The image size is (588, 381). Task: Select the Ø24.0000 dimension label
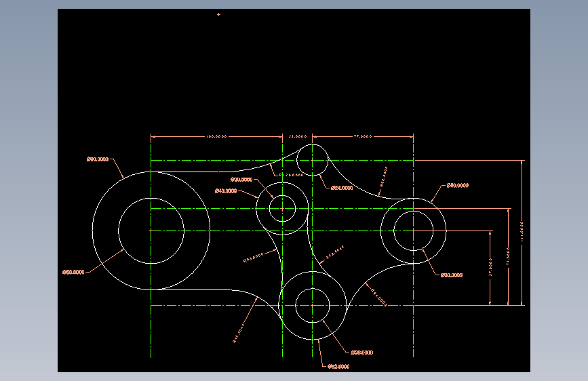[x=342, y=188]
